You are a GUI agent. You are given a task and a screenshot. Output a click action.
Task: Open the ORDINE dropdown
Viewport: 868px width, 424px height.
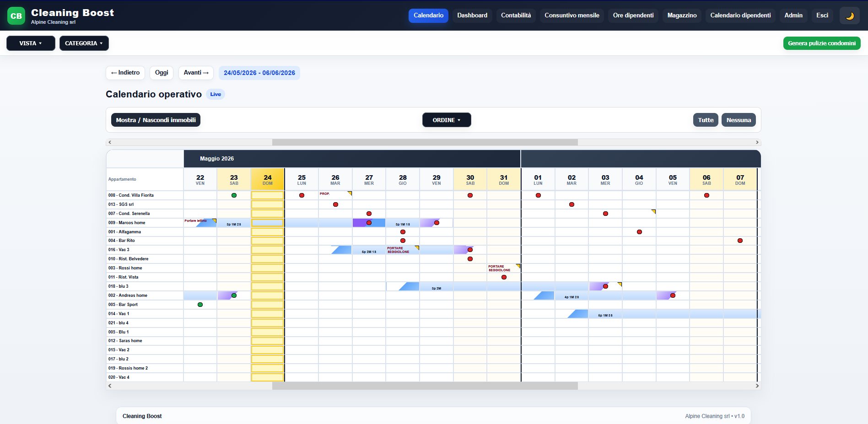(x=447, y=120)
